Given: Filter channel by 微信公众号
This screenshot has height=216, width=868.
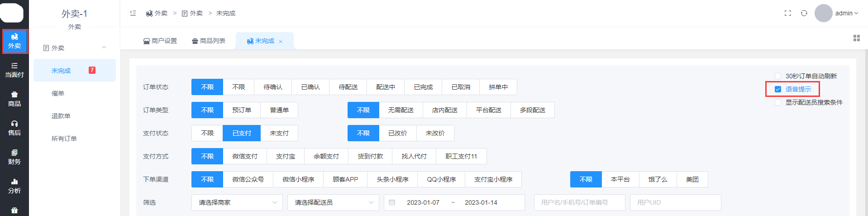Looking at the screenshot, I should [x=248, y=179].
